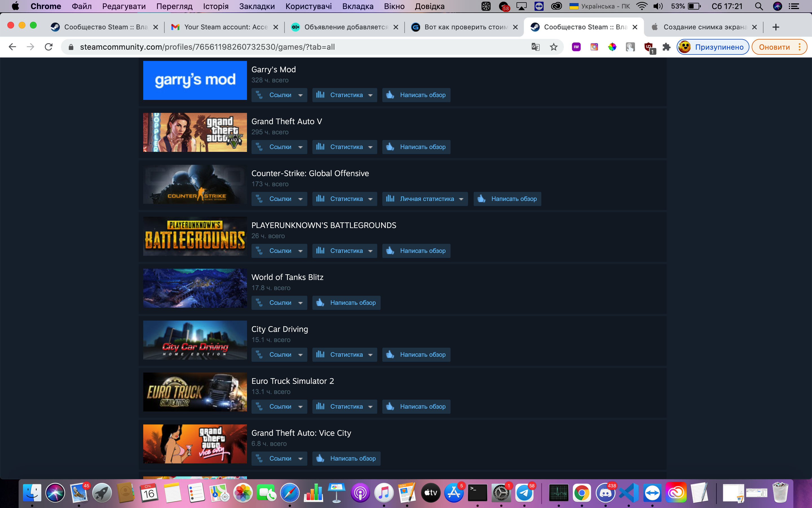Expand Статистика dropdown for Garry's Mod
Image resolution: width=812 pixels, height=508 pixels.
(x=345, y=95)
